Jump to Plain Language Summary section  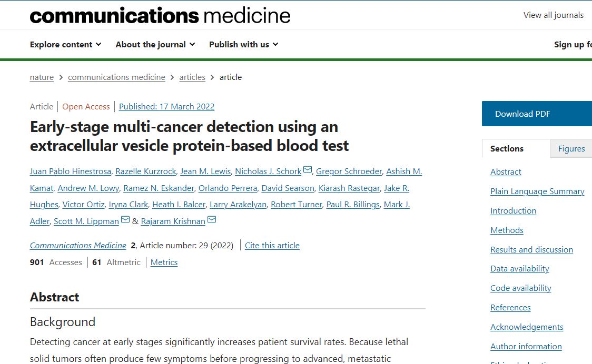pos(537,191)
